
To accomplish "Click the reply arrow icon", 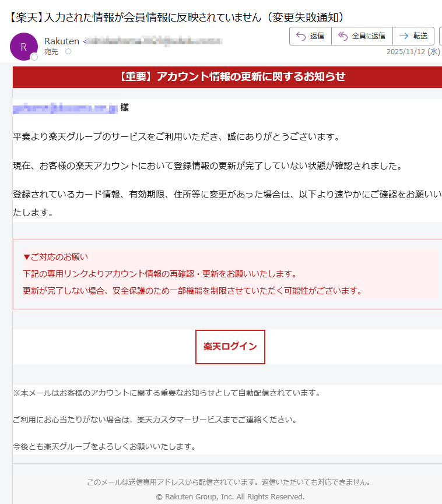I will click(301, 36).
